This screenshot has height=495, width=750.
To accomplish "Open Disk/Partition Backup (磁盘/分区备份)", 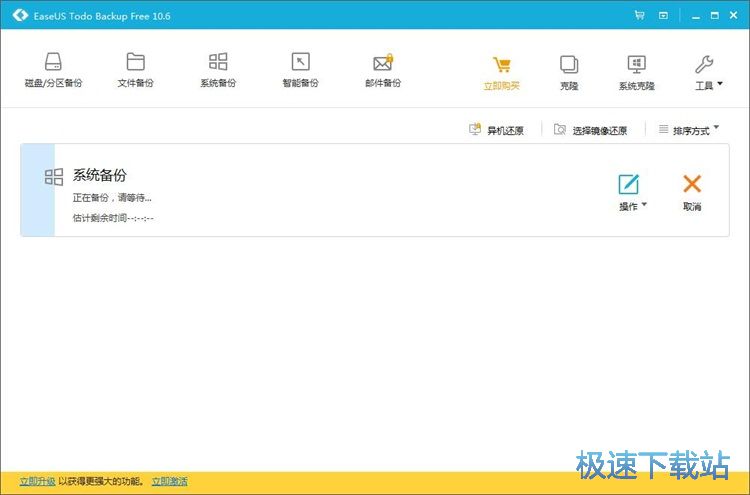I will coord(53,70).
